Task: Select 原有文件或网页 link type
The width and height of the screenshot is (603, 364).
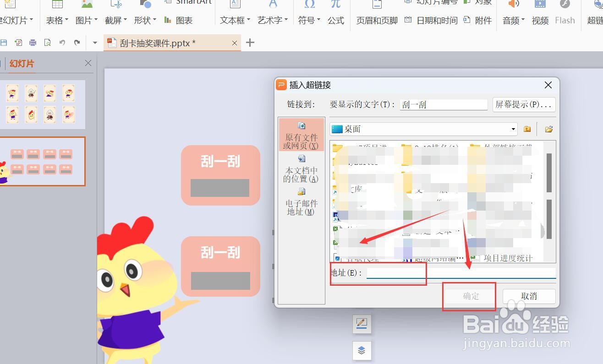Action: (301, 136)
